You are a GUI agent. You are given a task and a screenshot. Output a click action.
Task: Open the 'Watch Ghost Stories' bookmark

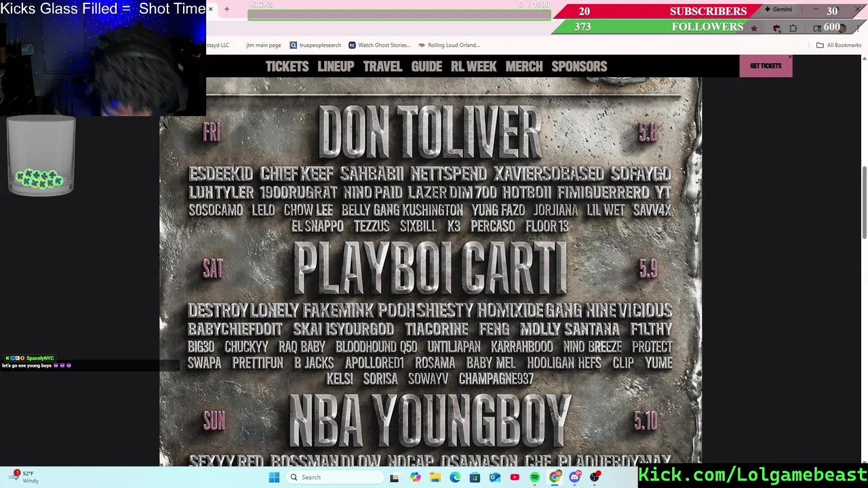point(379,45)
